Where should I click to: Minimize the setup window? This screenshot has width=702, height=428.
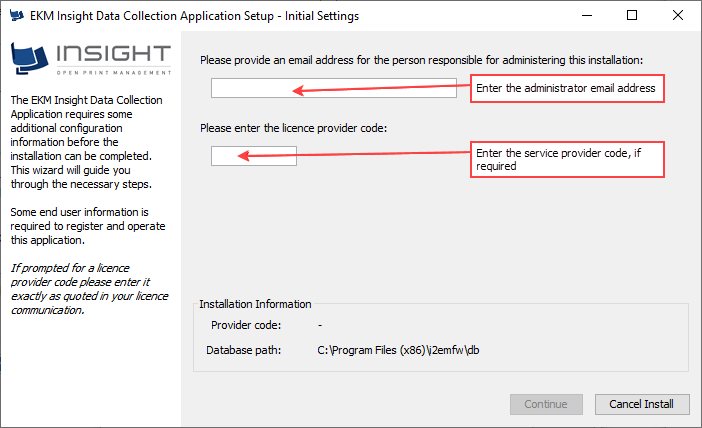(x=585, y=16)
